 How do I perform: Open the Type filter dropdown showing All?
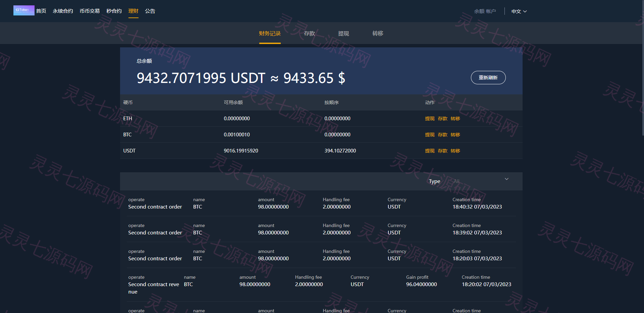(x=481, y=181)
